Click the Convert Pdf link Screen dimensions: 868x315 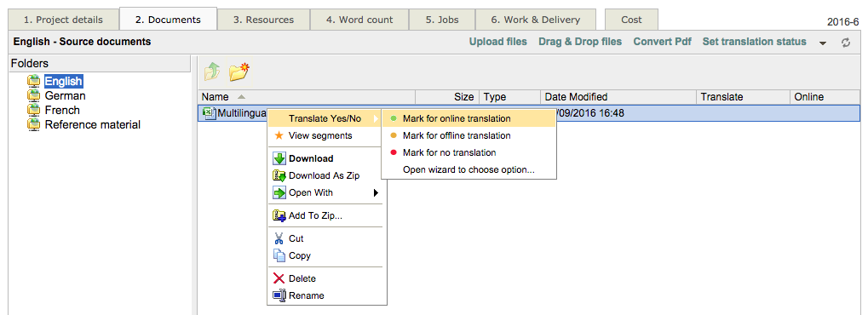coord(662,42)
